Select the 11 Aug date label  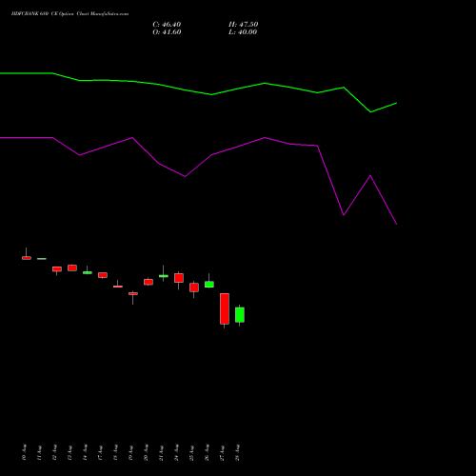[40, 452]
